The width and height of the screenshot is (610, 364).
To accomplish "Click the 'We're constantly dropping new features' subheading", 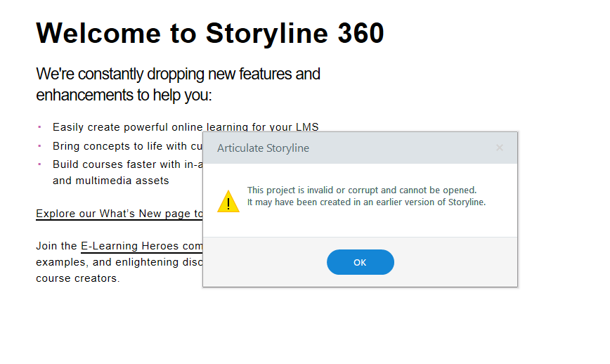I will click(178, 74).
